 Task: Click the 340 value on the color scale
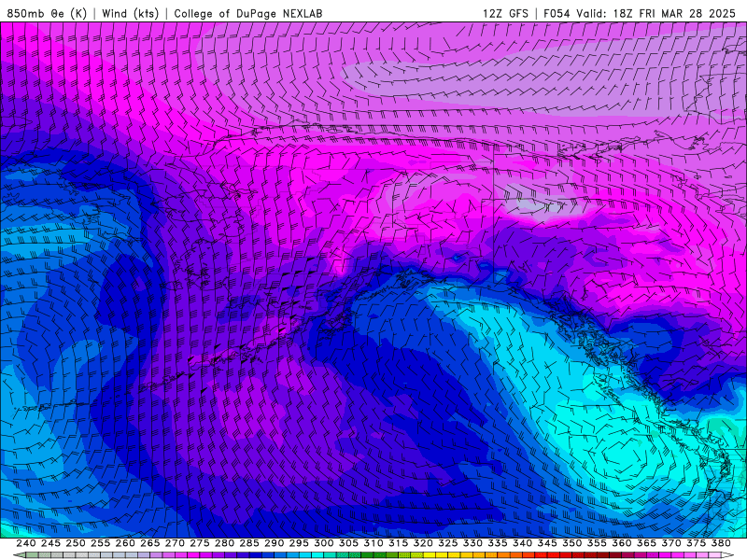click(x=522, y=543)
